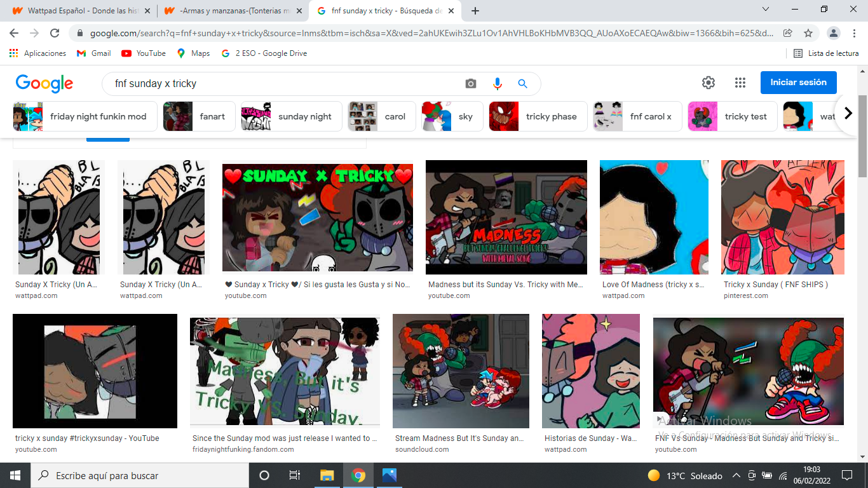
Task: Open 2 ESO - Google Drive bookmark
Action: coord(264,53)
